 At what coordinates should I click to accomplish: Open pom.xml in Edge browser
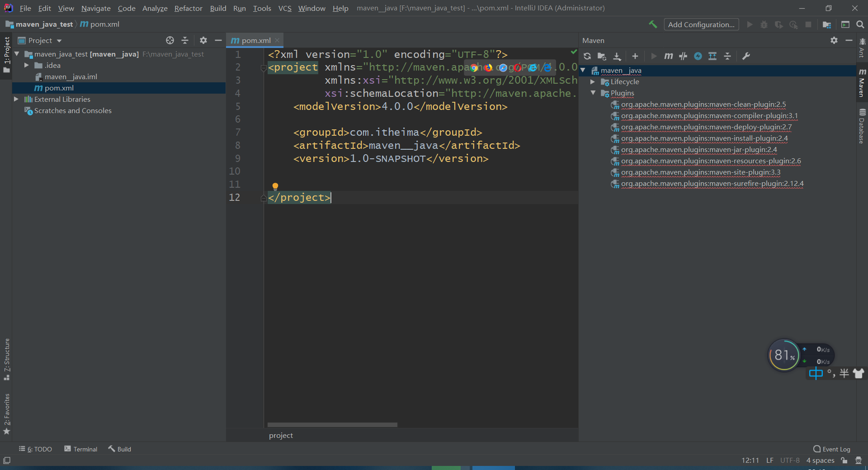[547, 67]
